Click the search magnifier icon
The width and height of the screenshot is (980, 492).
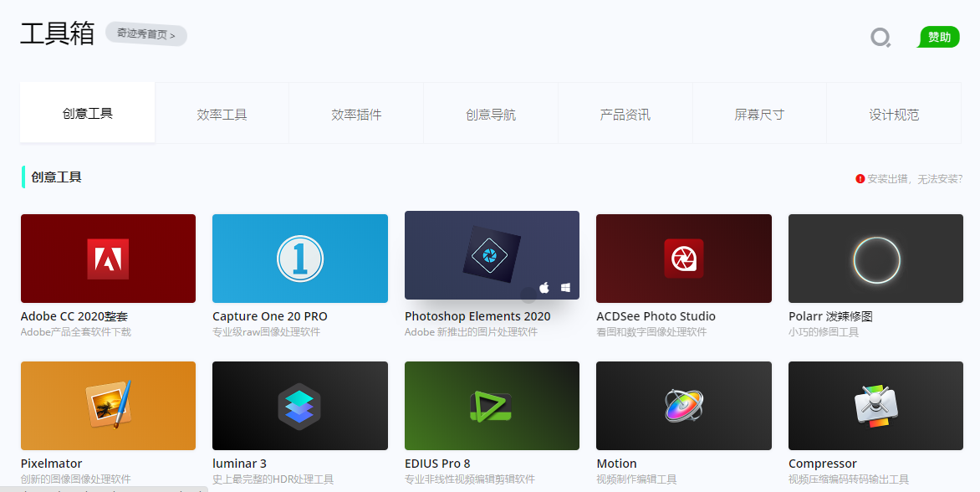(880, 38)
